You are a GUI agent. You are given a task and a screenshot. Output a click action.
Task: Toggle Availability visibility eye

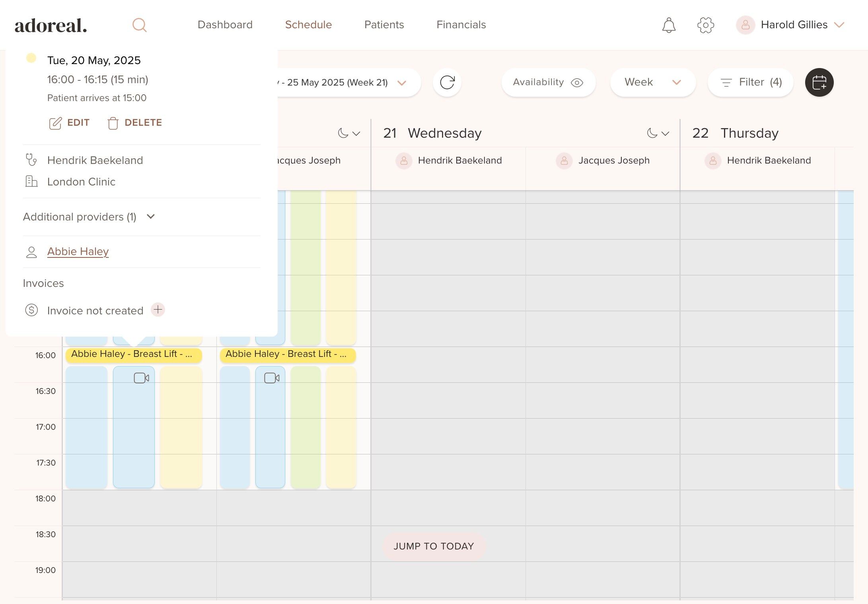click(x=576, y=82)
